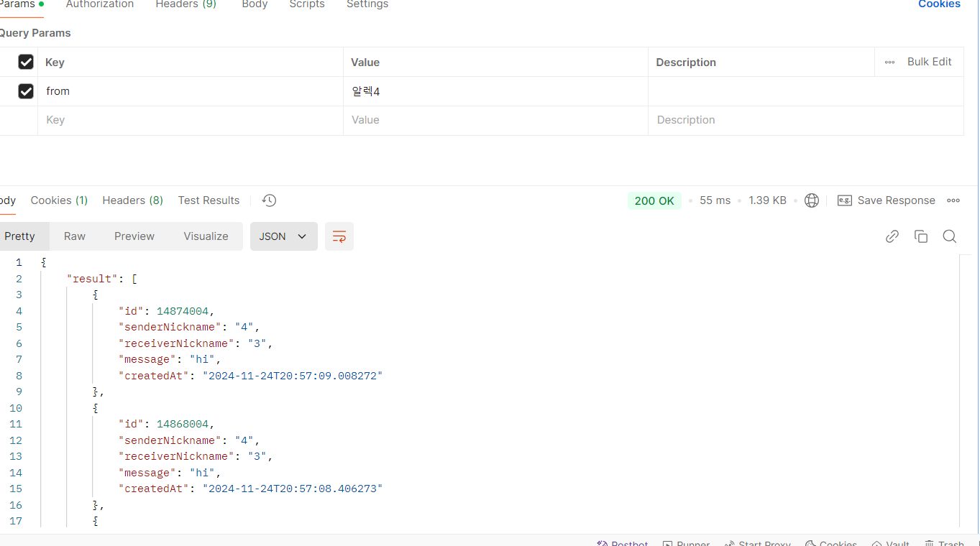Click createdAt value ending 08.406273

[293, 489]
